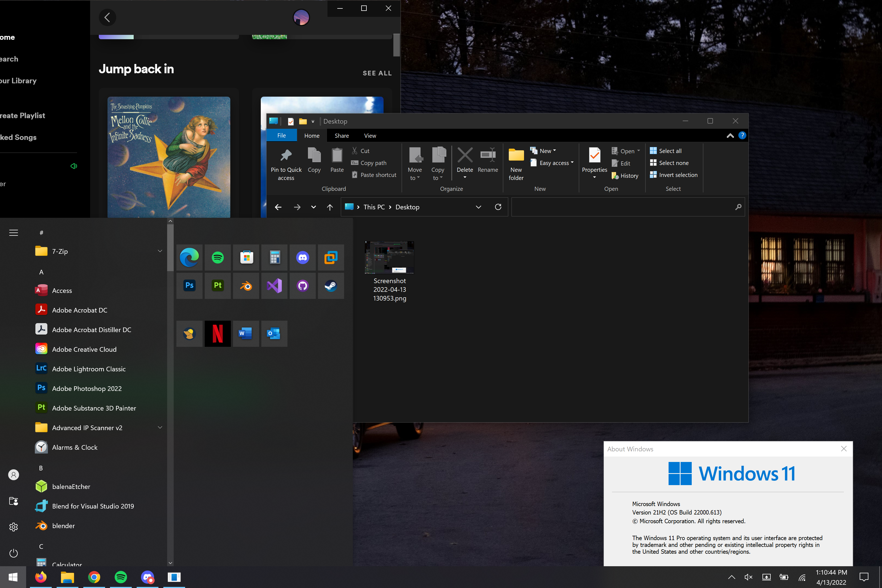Click Select all in the ribbon

[x=670, y=151]
